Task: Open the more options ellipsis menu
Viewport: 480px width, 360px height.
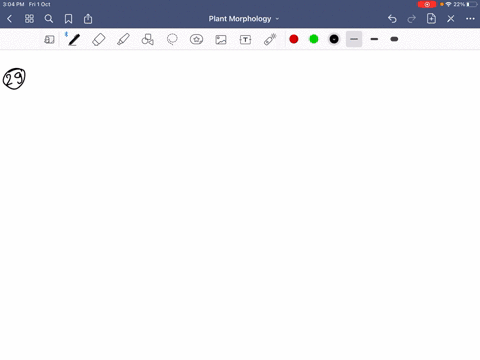Action: coord(470,19)
